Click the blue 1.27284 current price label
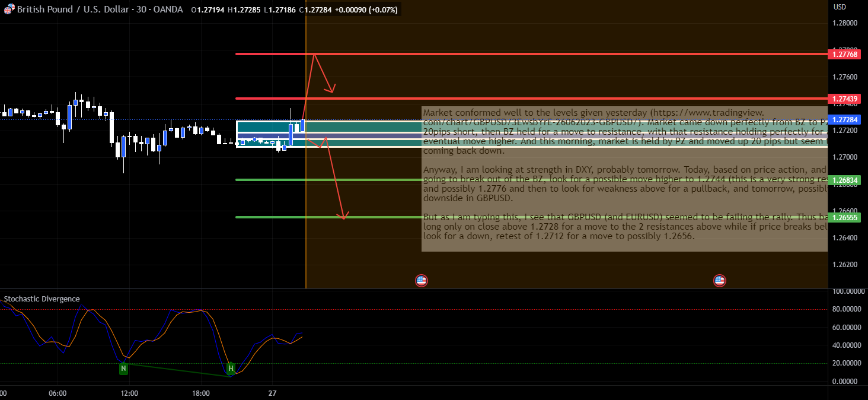Viewport: 868px width, 400px height. [845, 120]
